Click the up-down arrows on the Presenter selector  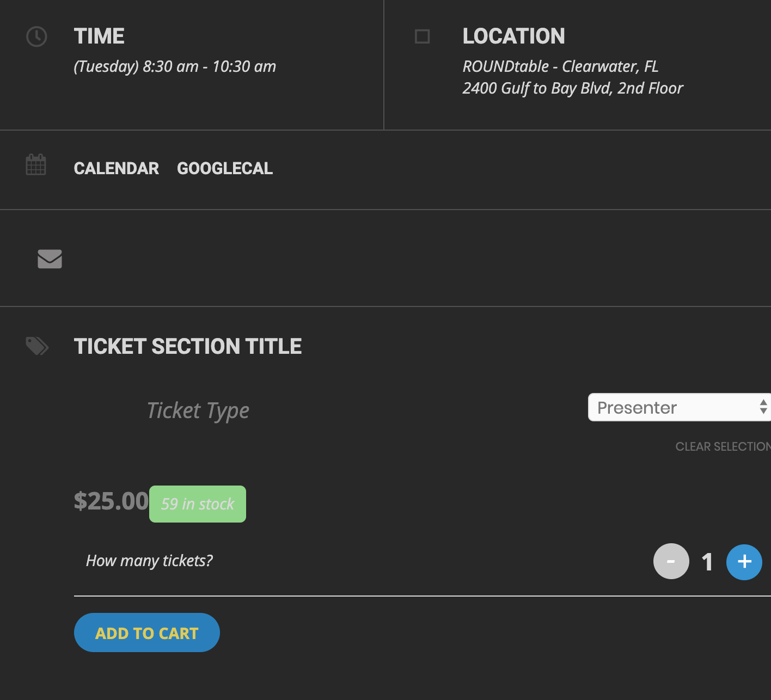point(763,407)
